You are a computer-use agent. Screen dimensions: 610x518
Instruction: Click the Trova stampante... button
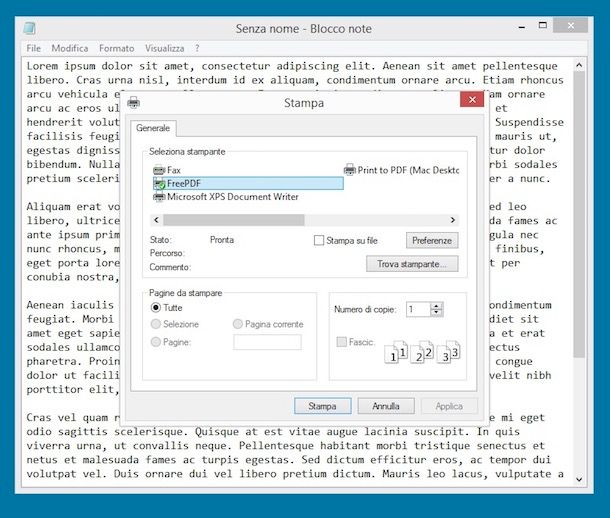(x=412, y=264)
